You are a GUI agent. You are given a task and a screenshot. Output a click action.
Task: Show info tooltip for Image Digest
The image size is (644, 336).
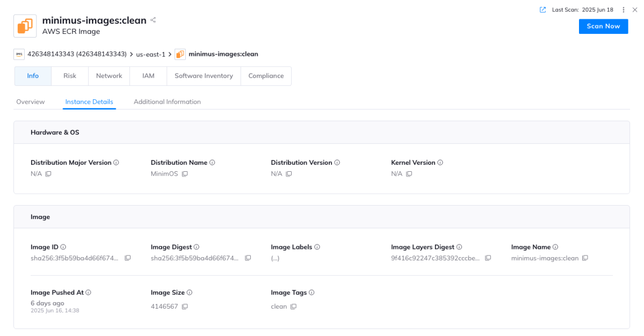(197, 247)
